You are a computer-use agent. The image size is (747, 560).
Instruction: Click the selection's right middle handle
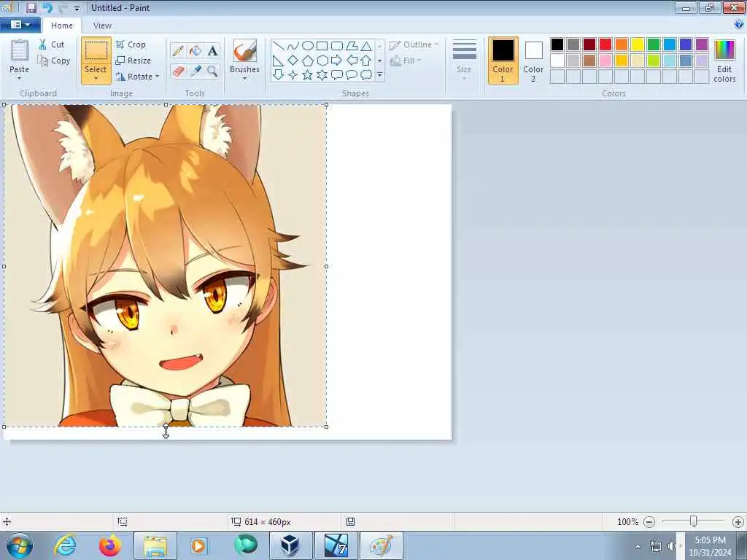click(326, 266)
